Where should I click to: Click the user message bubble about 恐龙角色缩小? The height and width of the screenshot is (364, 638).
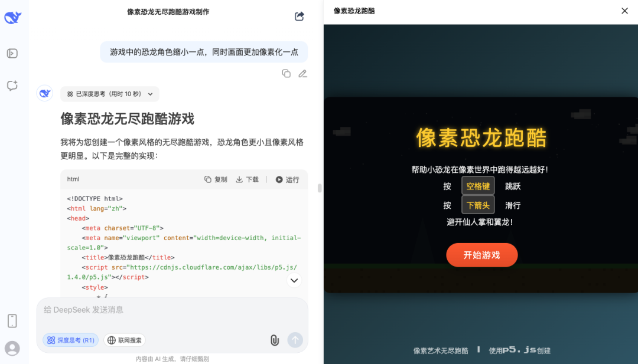coord(204,52)
